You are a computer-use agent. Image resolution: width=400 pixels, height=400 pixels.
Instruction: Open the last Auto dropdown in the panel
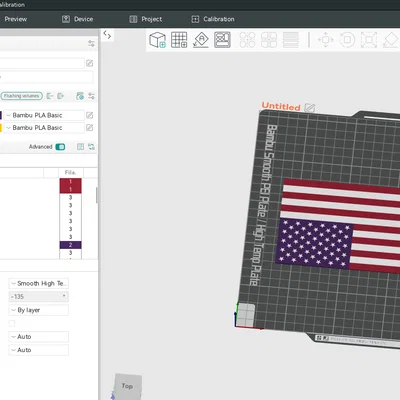[x=39, y=350]
